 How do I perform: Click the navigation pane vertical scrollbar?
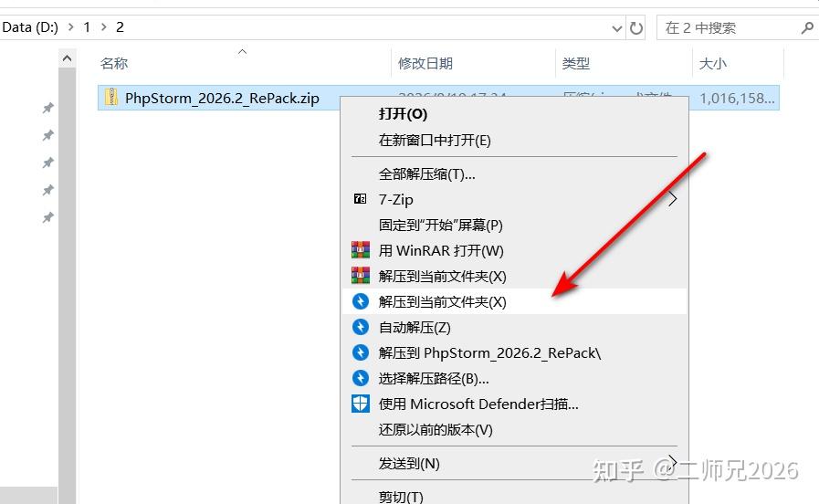pyautogui.click(x=67, y=286)
